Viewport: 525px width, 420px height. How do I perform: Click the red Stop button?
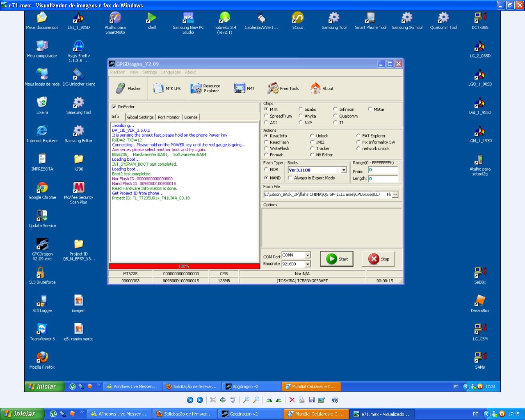379,259
